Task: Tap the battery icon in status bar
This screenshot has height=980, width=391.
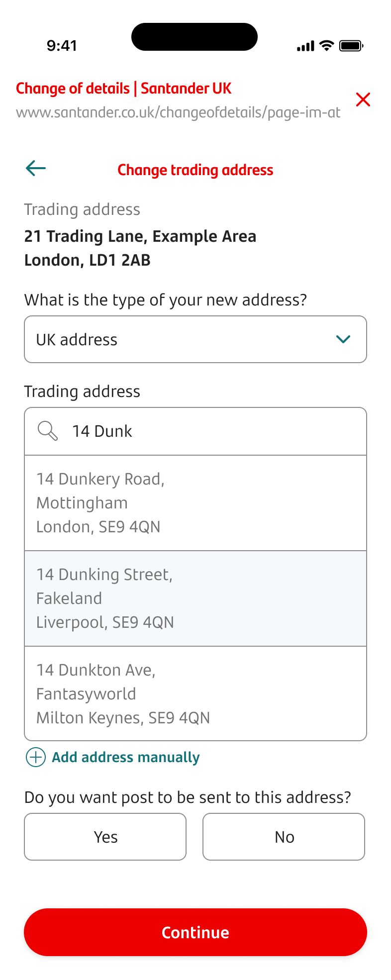Action: (x=351, y=46)
